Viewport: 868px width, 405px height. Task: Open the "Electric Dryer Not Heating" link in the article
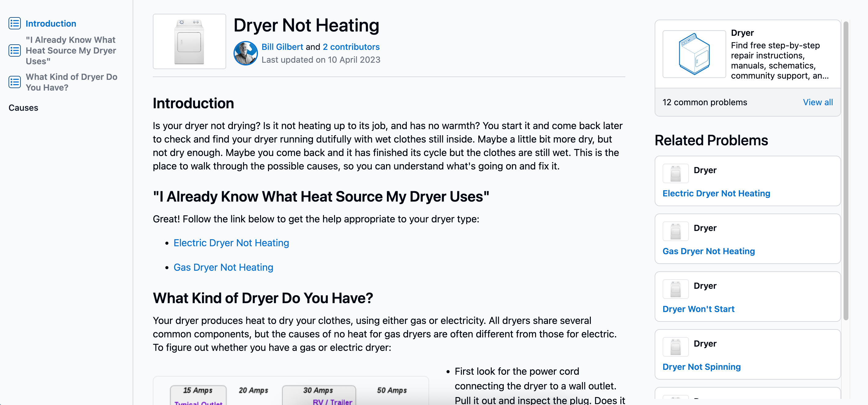point(231,243)
